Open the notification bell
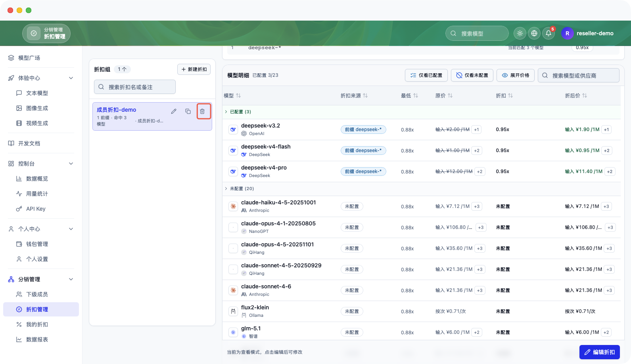 [x=549, y=33]
